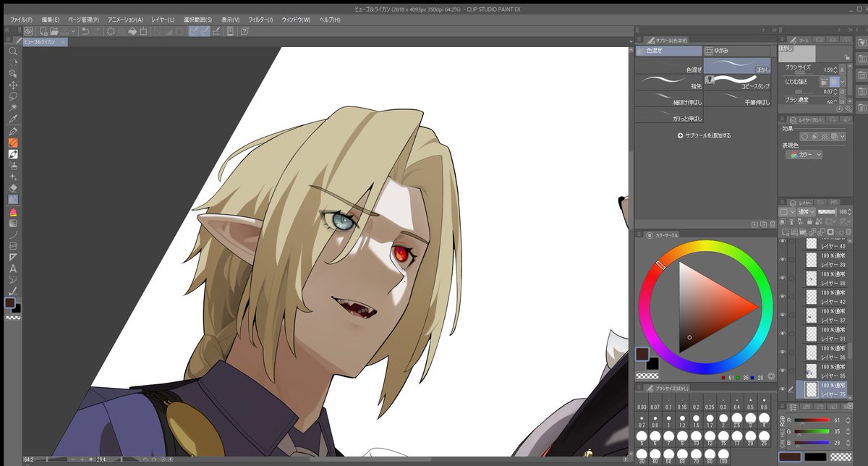Screen dimensions: 868x466
Task: Select the orange Pencil tool
Action: pos(13,143)
